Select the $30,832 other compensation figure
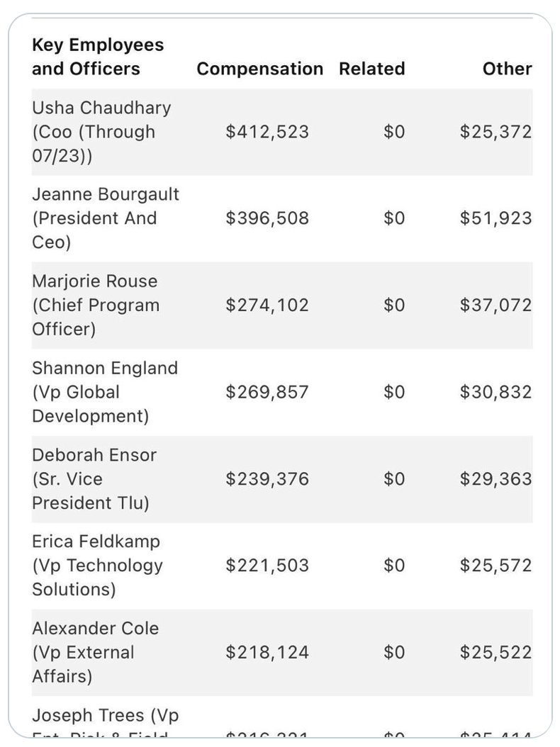 pyautogui.click(x=495, y=392)
